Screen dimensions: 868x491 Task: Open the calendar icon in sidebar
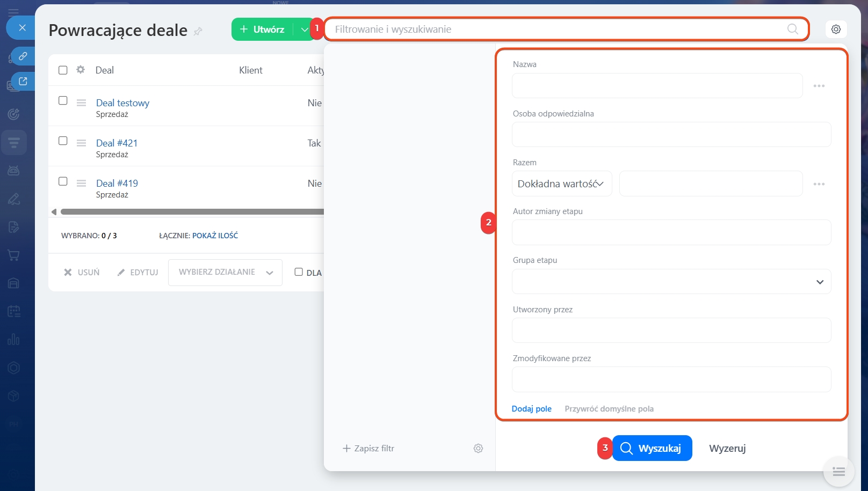tap(14, 311)
